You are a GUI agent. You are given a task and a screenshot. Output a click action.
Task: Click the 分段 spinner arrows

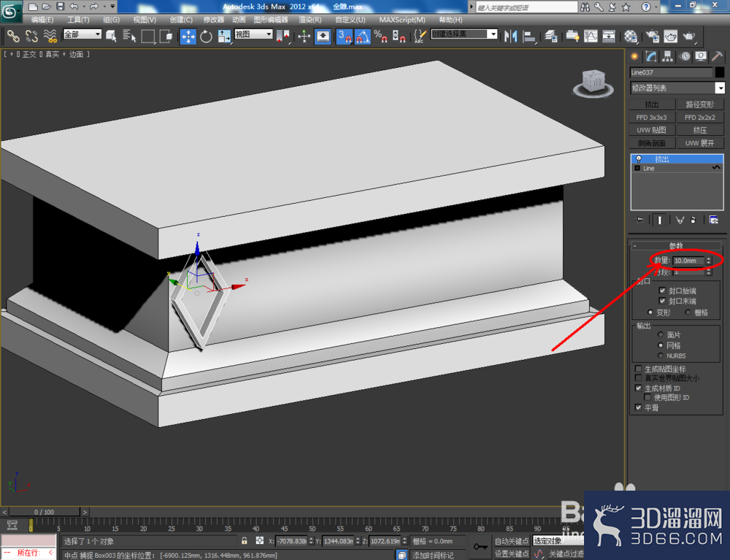709,272
